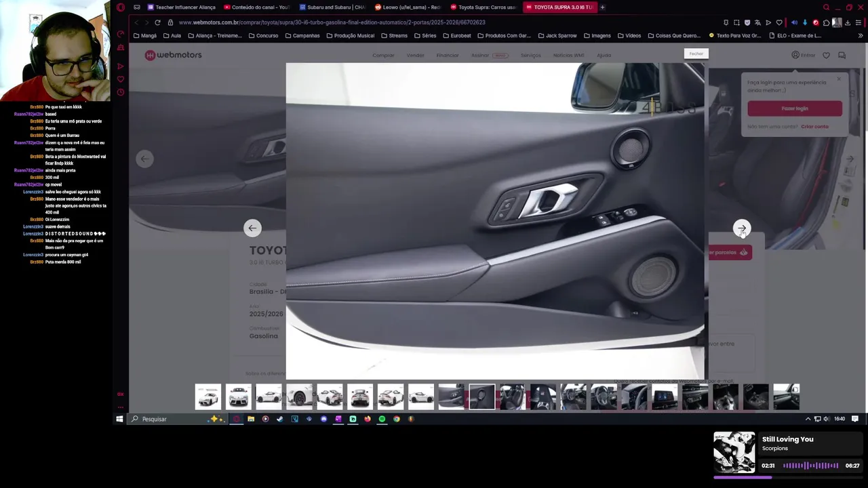Go to the next gallery photo
The width and height of the screenshot is (868, 488).
coord(742,228)
